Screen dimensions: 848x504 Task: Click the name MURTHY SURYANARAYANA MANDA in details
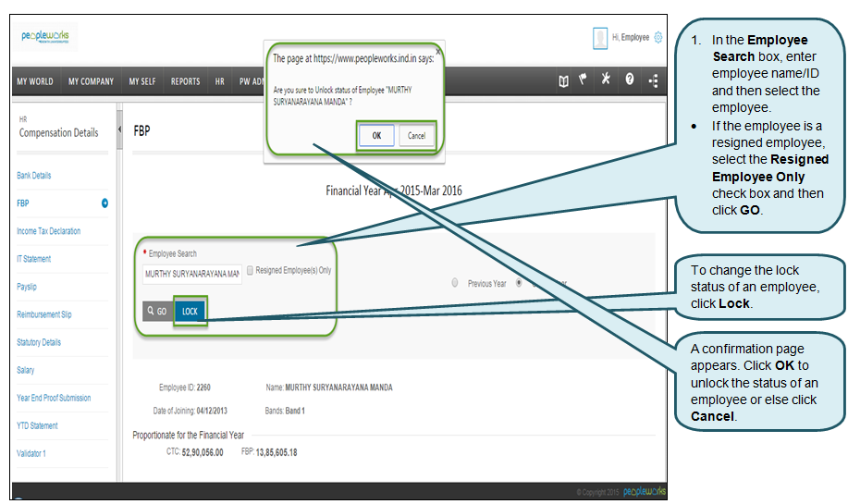(338, 387)
